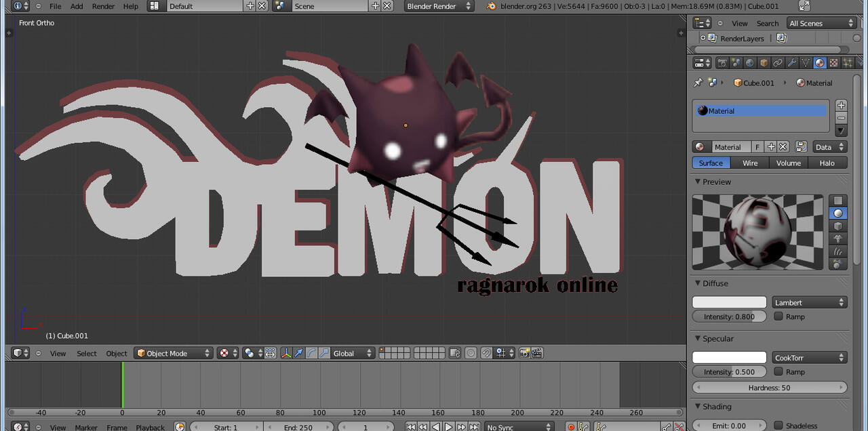
Task: Toggle 3D manipulator axes icon
Action: pyautogui.click(x=285, y=353)
